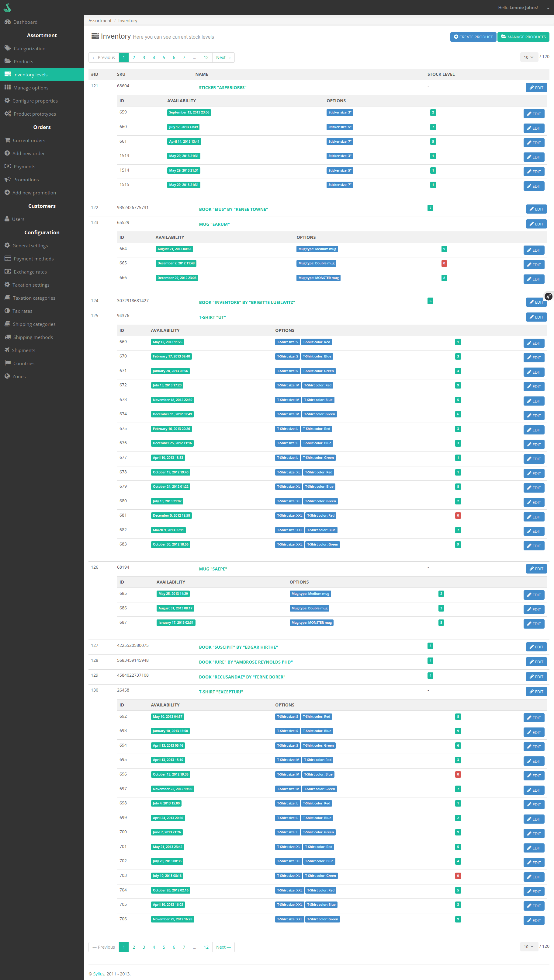Open General settings gear item
This screenshot has height=980, width=554.
(42, 246)
